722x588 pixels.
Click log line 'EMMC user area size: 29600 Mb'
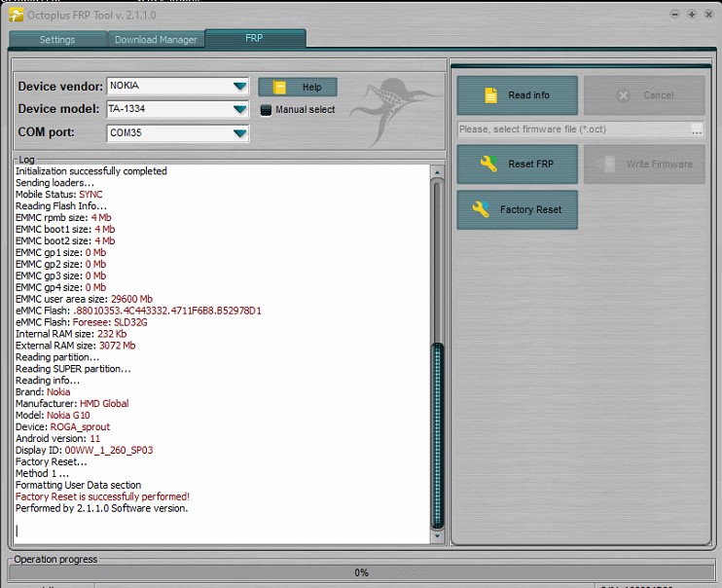[84, 299]
